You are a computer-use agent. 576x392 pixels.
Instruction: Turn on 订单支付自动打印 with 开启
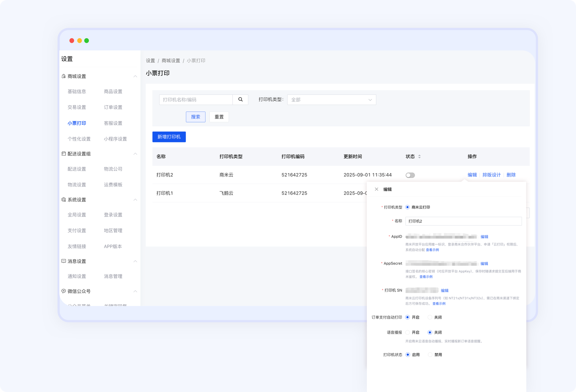click(x=408, y=317)
